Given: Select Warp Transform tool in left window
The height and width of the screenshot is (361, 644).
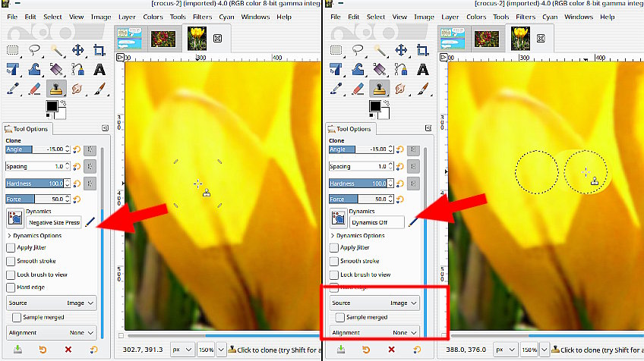Looking at the screenshot, I should (34, 70).
